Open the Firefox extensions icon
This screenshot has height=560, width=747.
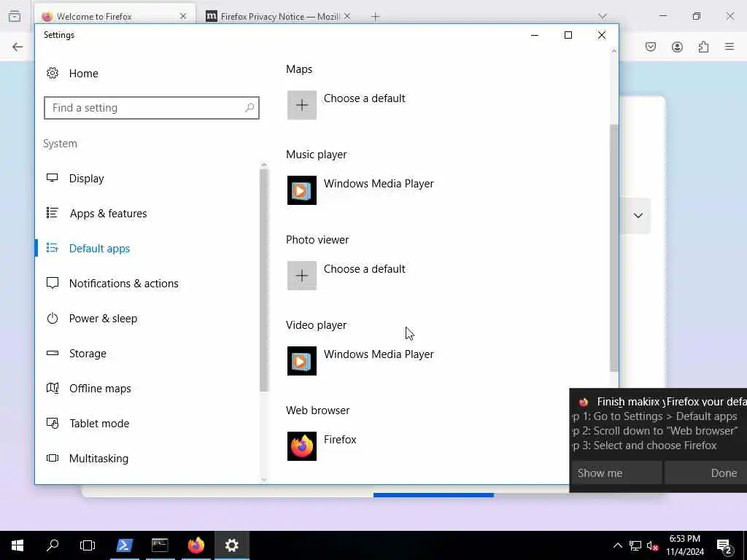(x=703, y=47)
